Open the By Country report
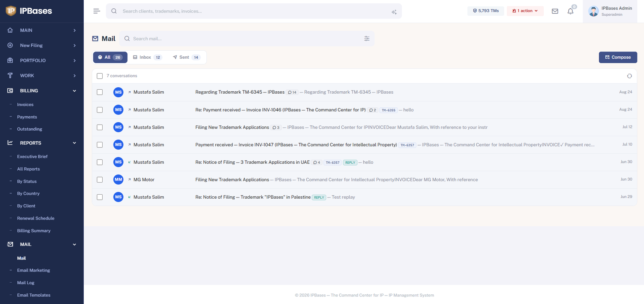The width and height of the screenshot is (644, 304). pyautogui.click(x=28, y=193)
